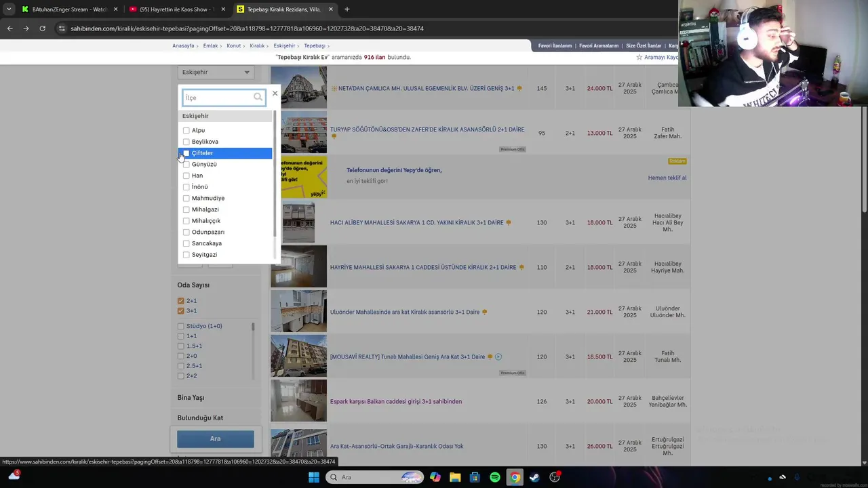868x488 pixels.
Task: Click the badge icon next to HAYRİYE MAHALLESİ listing
Action: click(521, 267)
